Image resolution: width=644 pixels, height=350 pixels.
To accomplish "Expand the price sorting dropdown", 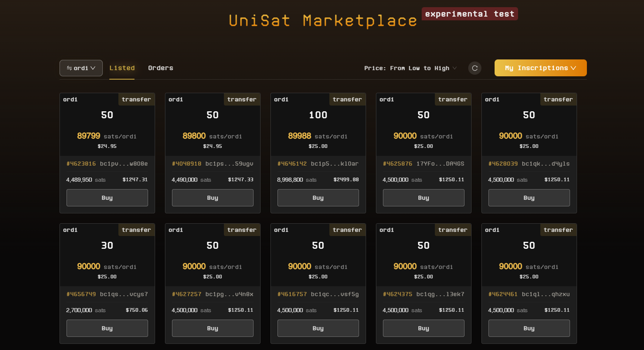I will pyautogui.click(x=410, y=68).
